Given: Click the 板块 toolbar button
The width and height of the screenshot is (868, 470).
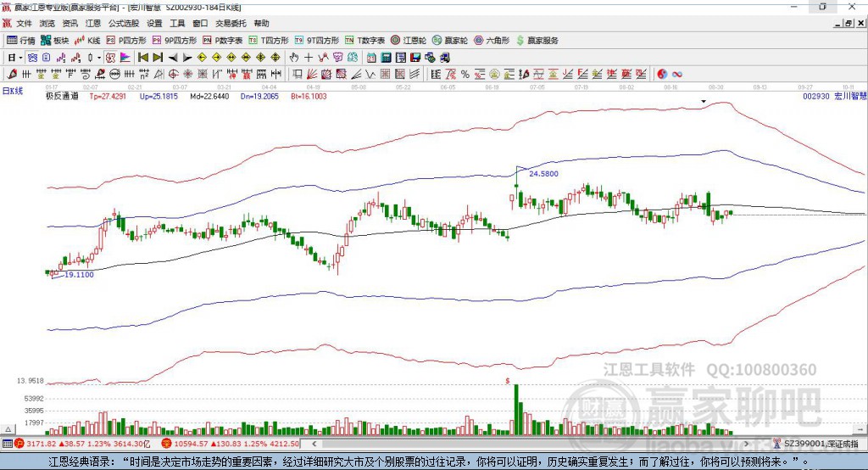Looking at the screenshot, I should click(54, 41).
